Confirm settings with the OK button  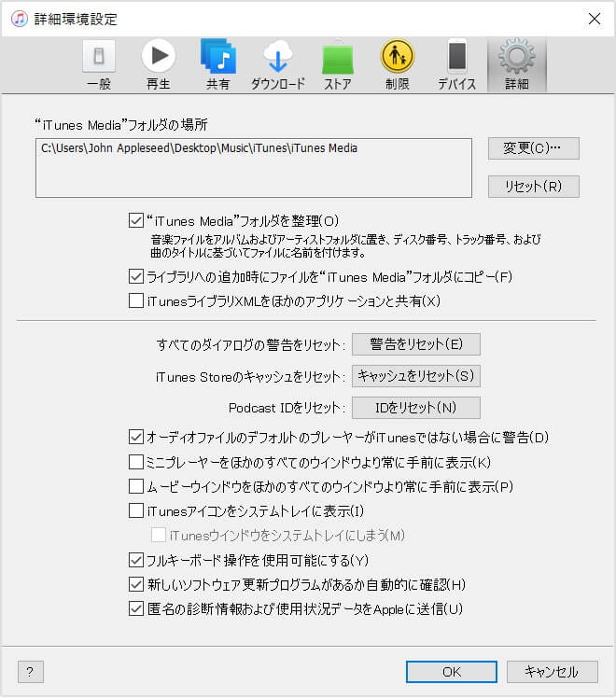[452, 672]
